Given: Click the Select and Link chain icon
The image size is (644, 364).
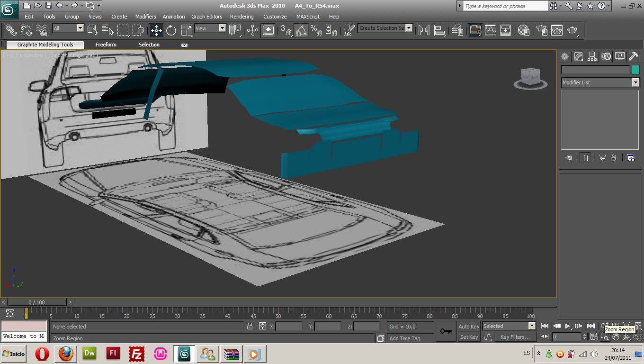Looking at the screenshot, I should click(x=10, y=30).
